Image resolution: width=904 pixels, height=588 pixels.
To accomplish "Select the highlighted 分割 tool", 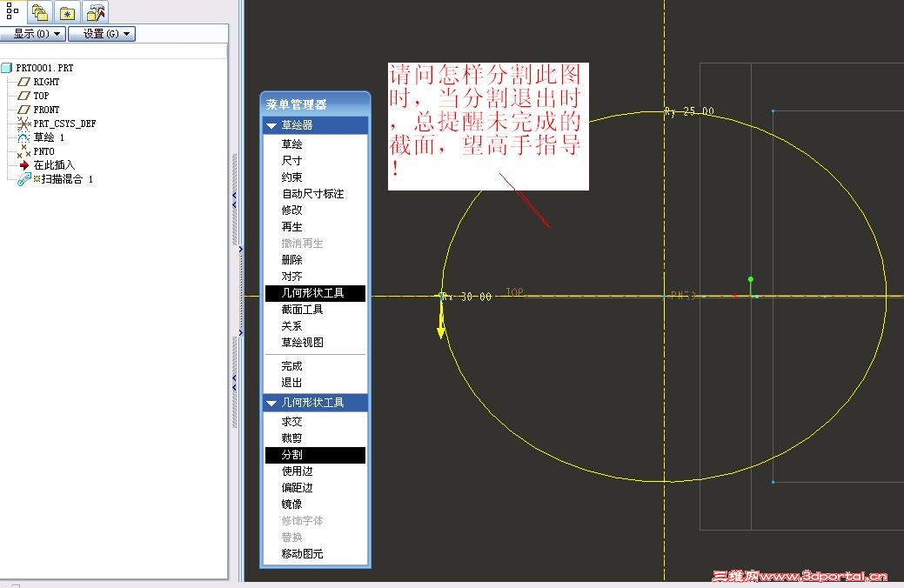I will pos(315,456).
